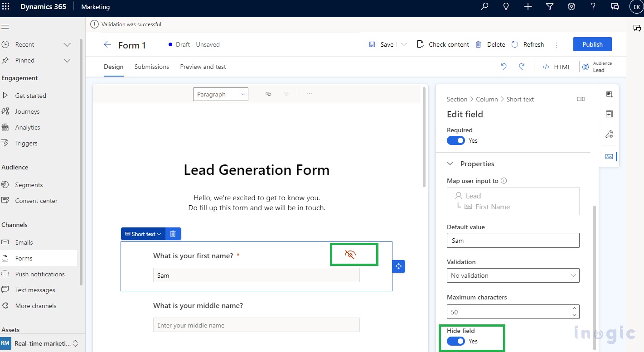The width and height of the screenshot is (644, 352).
Task: Click the Refresh button
Action: pyautogui.click(x=528, y=44)
